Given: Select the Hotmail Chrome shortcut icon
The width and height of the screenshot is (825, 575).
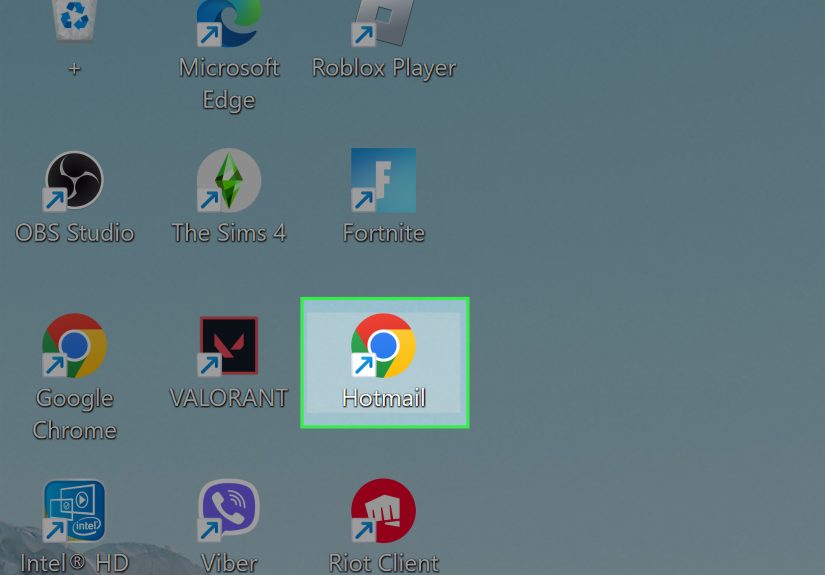Looking at the screenshot, I should click(x=383, y=346).
